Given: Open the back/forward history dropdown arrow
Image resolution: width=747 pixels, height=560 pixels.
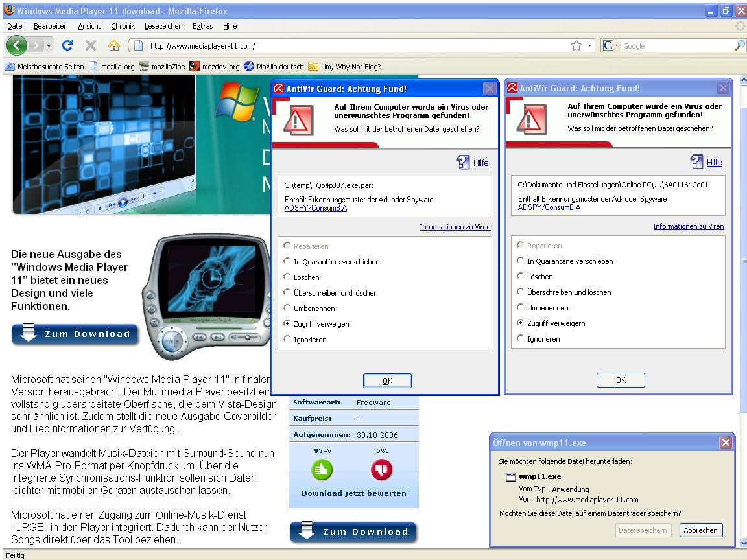Looking at the screenshot, I should [x=49, y=46].
